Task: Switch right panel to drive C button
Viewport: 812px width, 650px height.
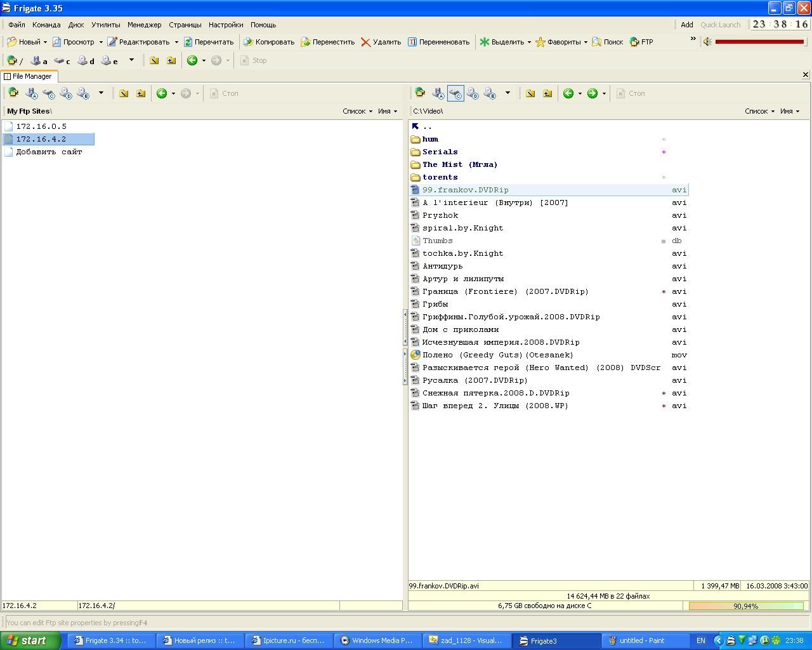Action: click(x=455, y=93)
